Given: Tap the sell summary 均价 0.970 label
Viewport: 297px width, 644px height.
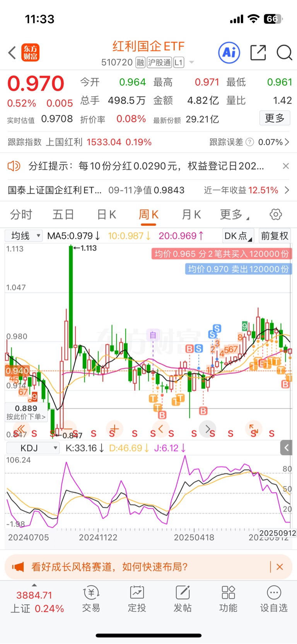Looking at the screenshot, I should pos(238,269).
